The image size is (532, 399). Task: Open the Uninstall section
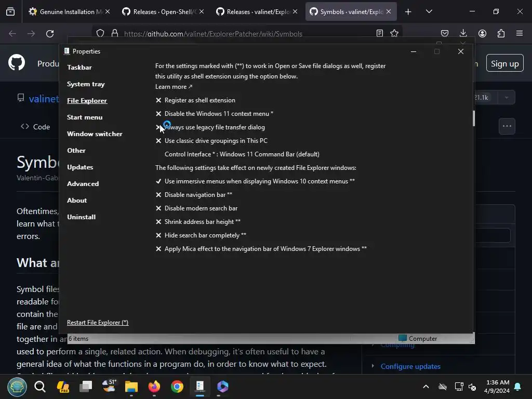[81, 217]
